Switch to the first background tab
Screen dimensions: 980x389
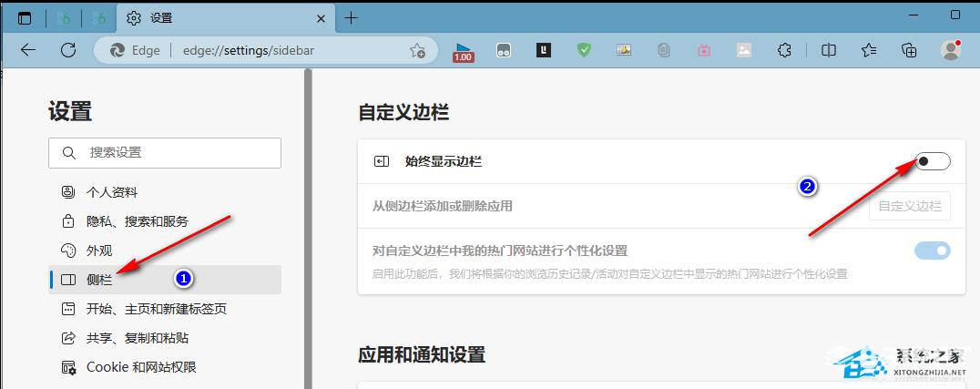point(64,19)
